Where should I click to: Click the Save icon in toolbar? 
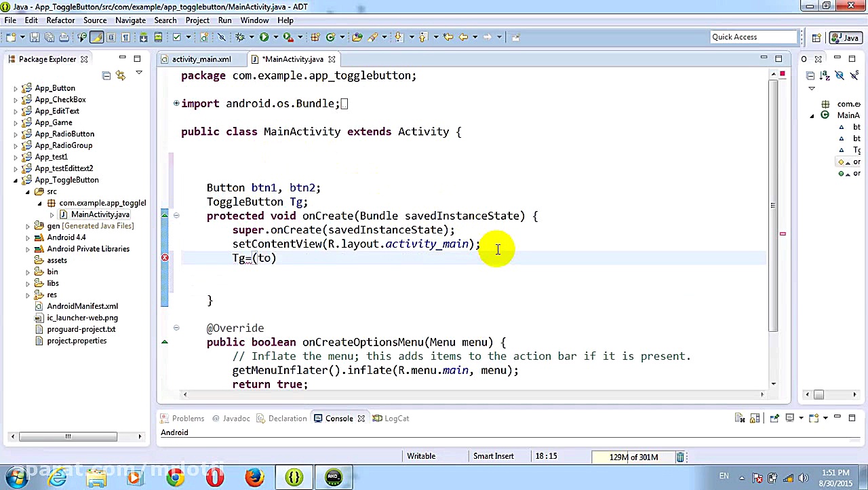click(x=34, y=37)
